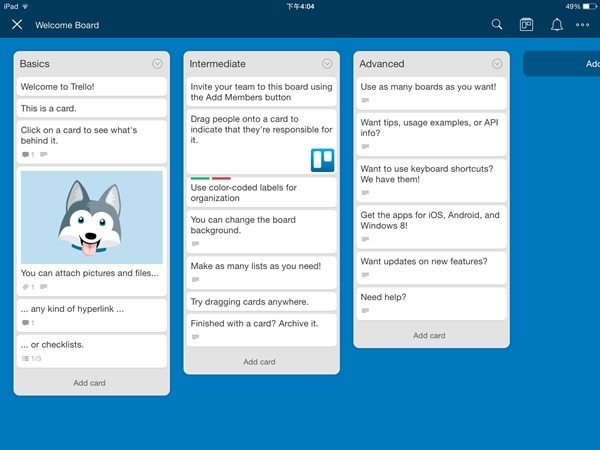Open the husky image thumbnail
The image size is (600, 450).
(91, 217)
